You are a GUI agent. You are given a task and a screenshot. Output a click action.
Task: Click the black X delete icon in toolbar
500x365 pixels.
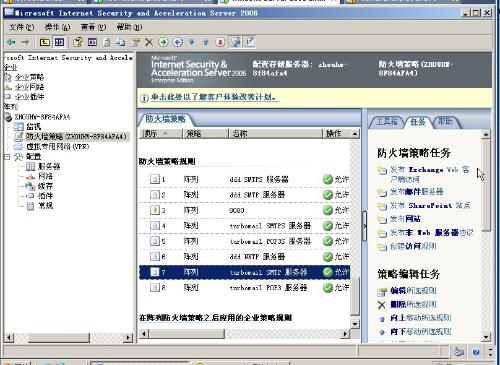149,42
